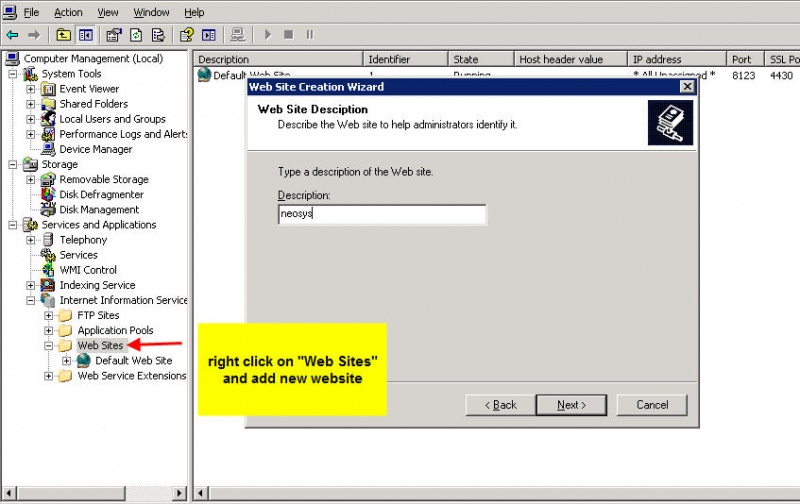
Task: Click the Default Web Site globe icon in tree
Action: click(84, 361)
